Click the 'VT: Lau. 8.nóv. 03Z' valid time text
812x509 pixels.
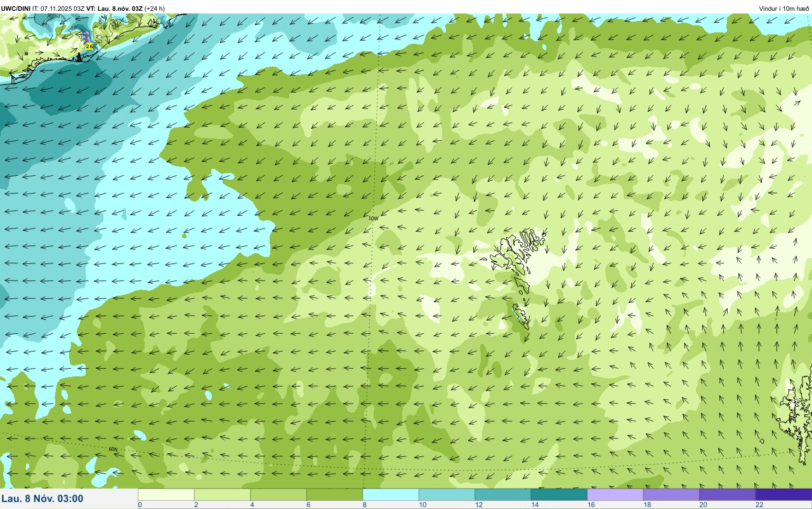pos(115,8)
